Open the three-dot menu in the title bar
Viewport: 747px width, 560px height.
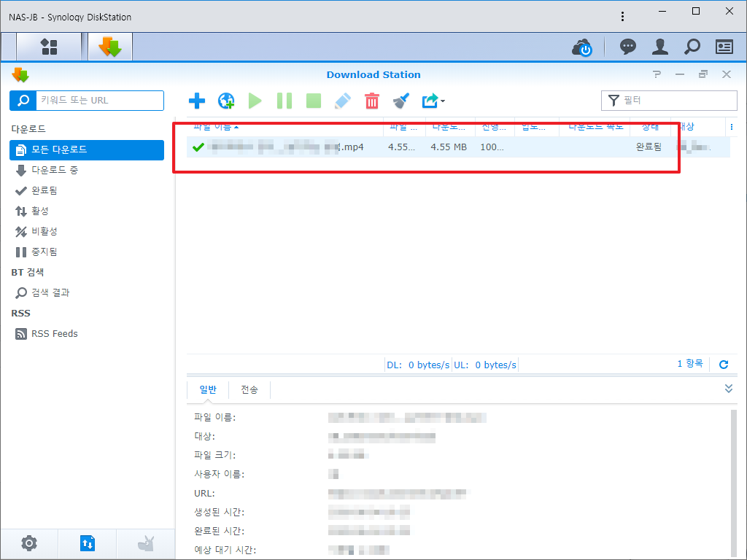[x=622, y=17]
